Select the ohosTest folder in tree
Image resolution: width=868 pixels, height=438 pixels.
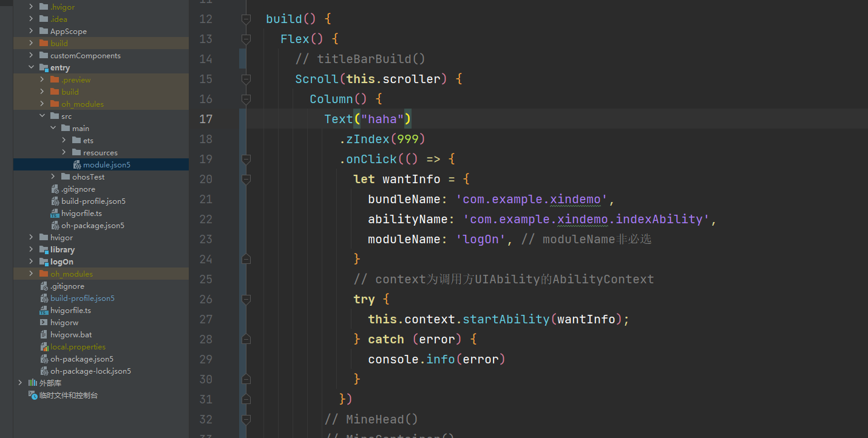click(x=88, y=177)
